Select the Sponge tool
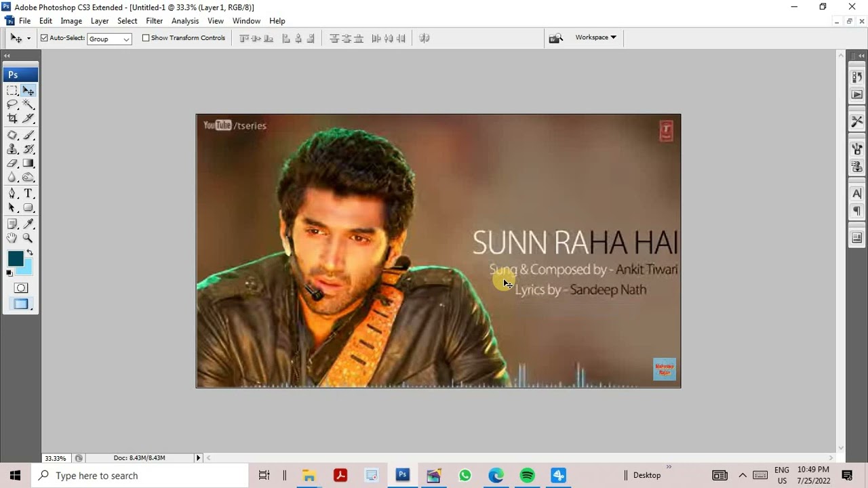This screenshot has height=488, width=868. coord(28,178)
